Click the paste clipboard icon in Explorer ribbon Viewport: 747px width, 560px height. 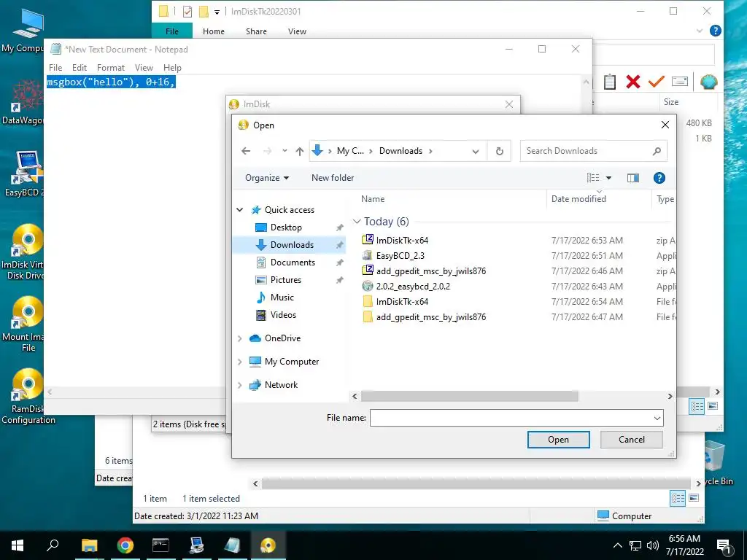609,82
